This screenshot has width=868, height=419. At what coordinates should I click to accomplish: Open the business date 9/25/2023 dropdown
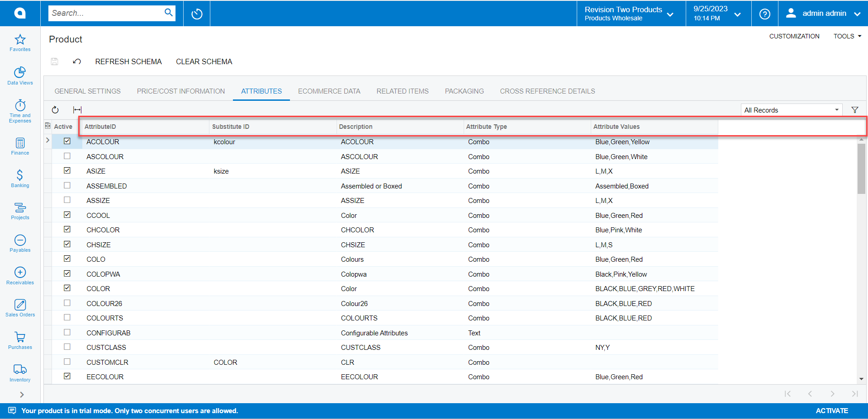coord(737,14)
